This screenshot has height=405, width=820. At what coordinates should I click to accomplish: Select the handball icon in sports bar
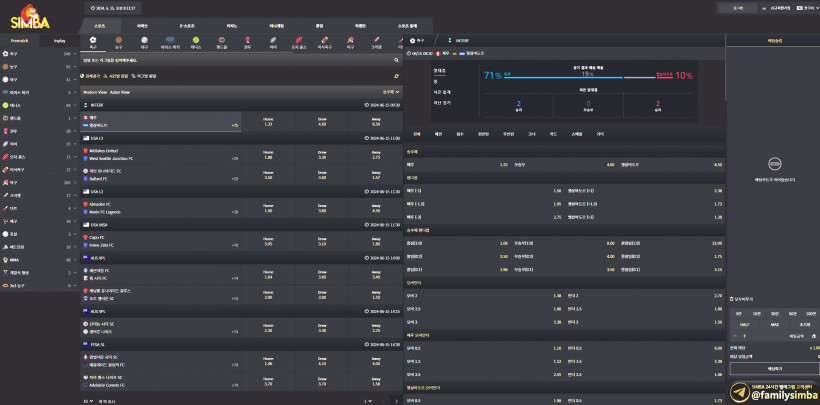[222, 40]
